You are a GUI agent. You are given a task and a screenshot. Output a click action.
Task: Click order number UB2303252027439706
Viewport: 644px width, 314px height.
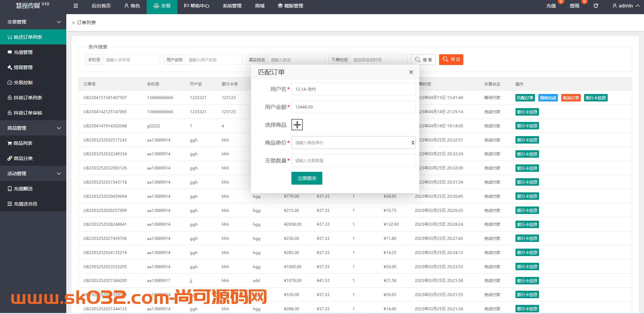tap(105, 238)
